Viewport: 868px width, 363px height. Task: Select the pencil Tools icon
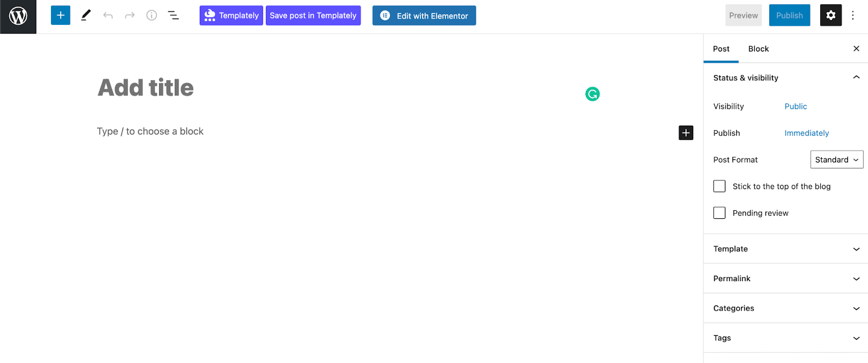point(86,15)
